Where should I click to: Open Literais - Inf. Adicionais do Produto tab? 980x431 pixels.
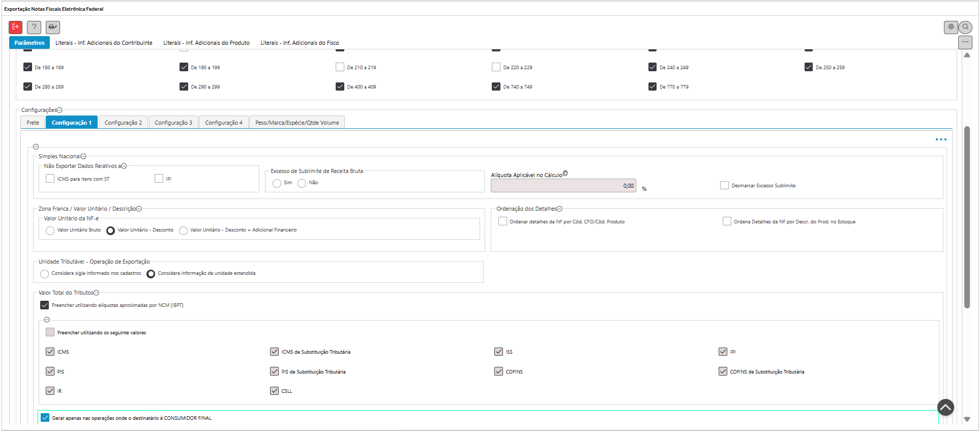(206, 43)
